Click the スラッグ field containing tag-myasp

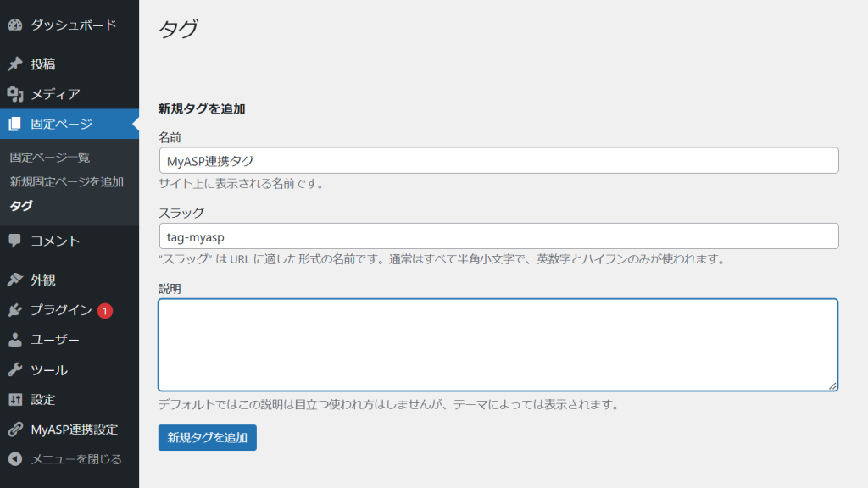coord(498,236)
